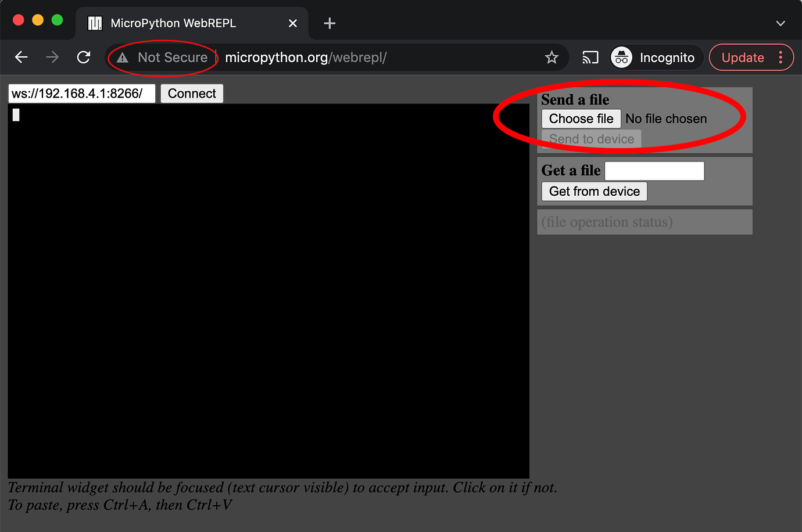Bookmark this page with the star
The height and width of the screenshot is (532, 802).
click(x=552, y=57)
